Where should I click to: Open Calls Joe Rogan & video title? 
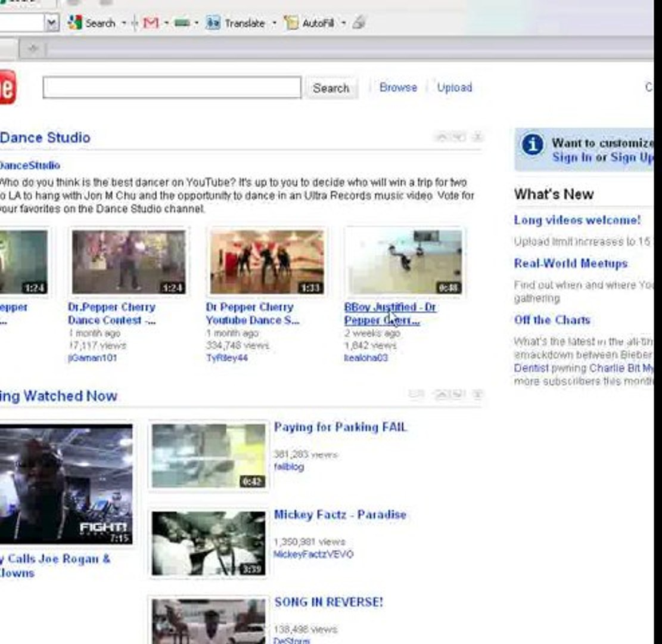tap(55, 565)
